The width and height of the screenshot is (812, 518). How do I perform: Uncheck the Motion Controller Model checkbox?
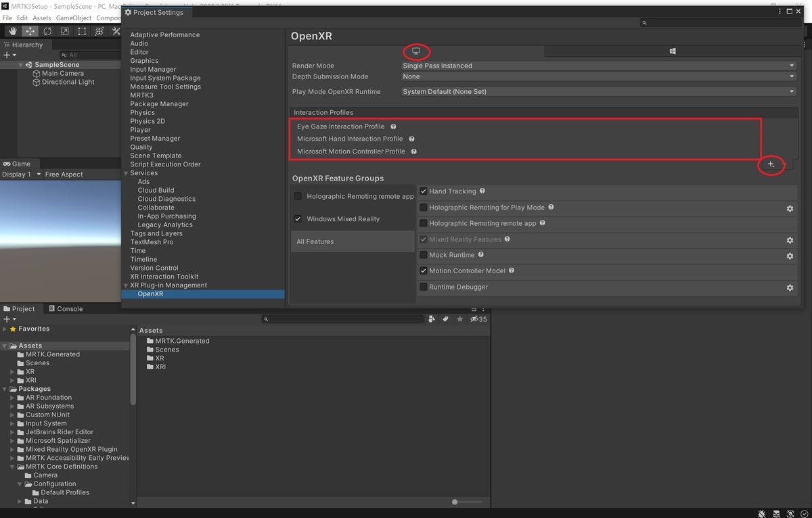[424, 270]
